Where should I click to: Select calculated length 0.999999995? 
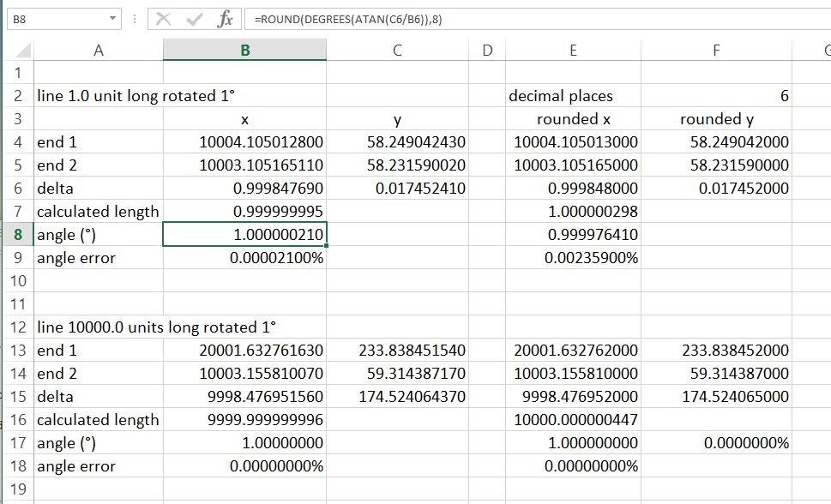(245, 212)
